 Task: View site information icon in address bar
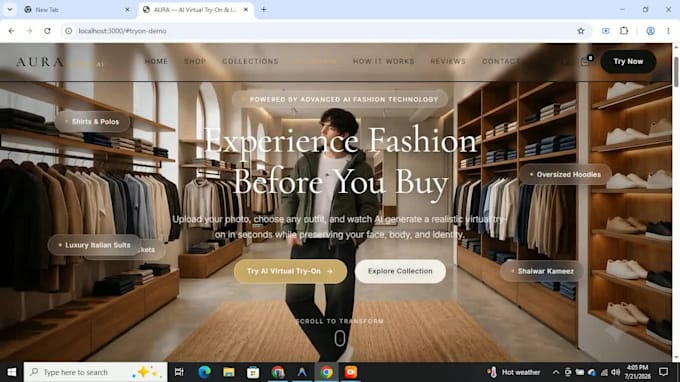coord(69,31)
